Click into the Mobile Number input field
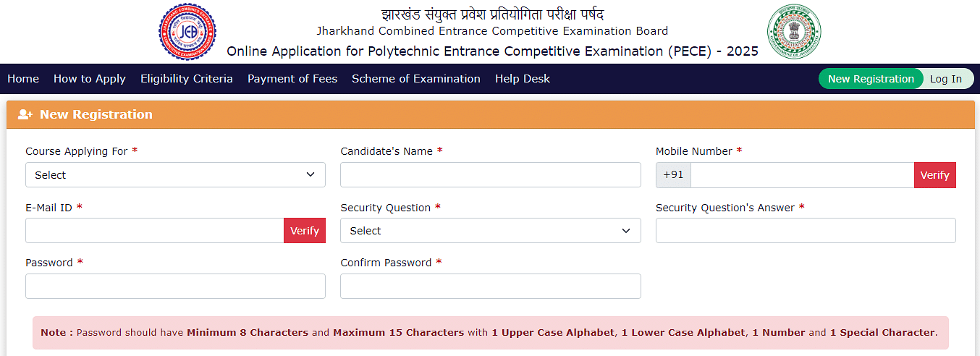Image resolution: width=980 pixels, height=356 pixels. click(x=803, y=175)
